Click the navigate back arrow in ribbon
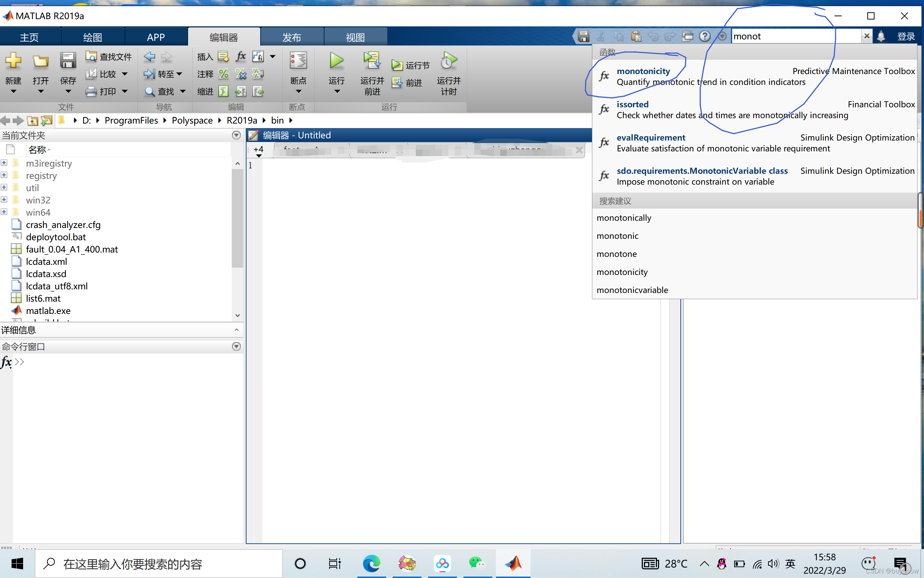 tap(149, 57)
